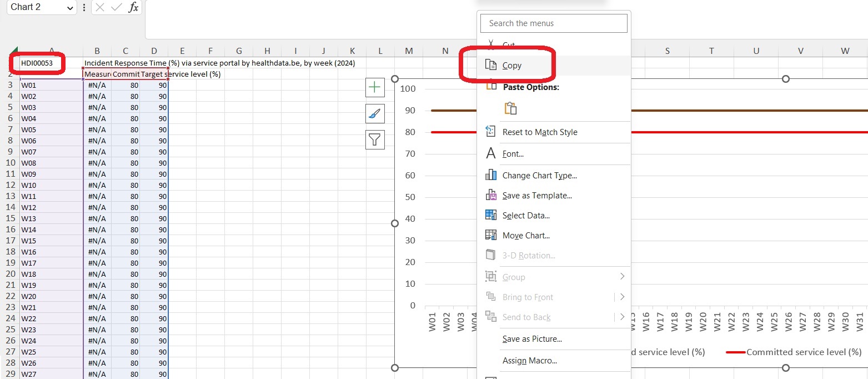Viewport: 868px width, 379px height.
Task: Open the Select Data menu option
Action: pyautogui.click(x=525, y=216)
